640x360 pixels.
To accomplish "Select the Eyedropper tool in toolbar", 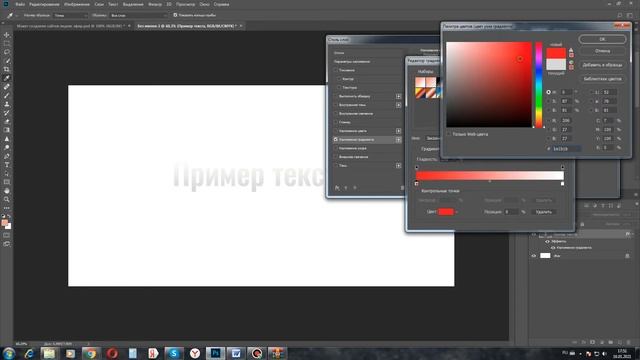I will [7, 78].
